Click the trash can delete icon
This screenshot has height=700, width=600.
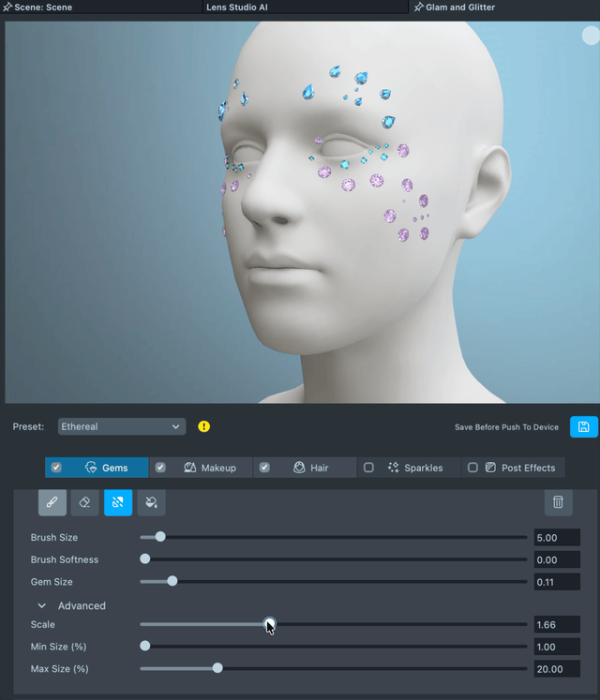pos(558,502)
